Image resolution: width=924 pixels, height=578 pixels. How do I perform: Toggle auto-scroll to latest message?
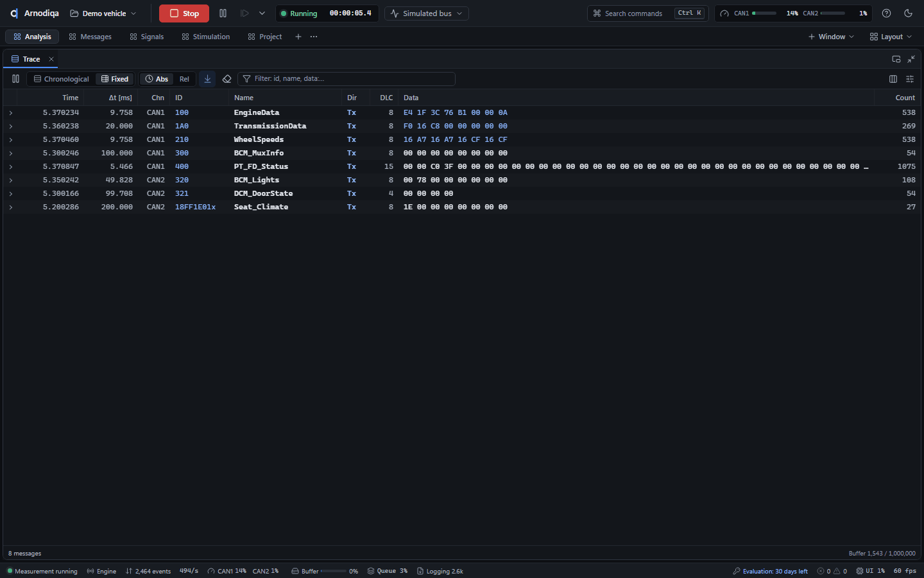pos(207,79)
